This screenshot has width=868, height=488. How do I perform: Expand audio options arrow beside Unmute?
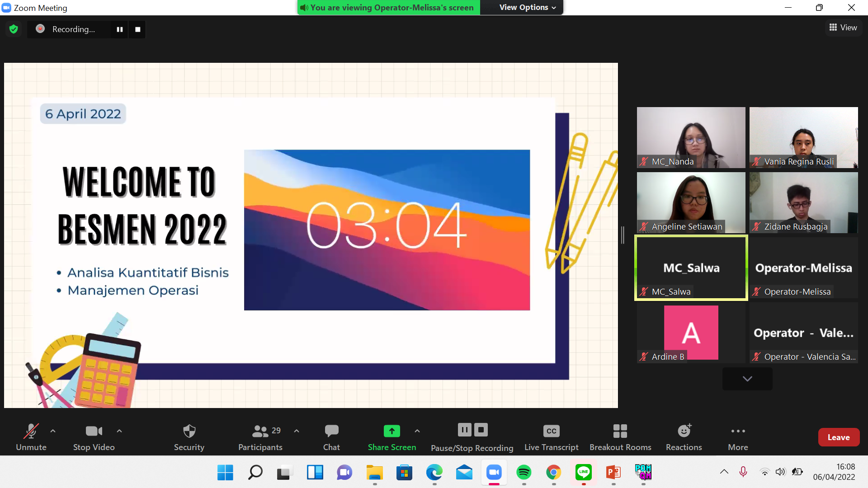(x=53, y=431)
